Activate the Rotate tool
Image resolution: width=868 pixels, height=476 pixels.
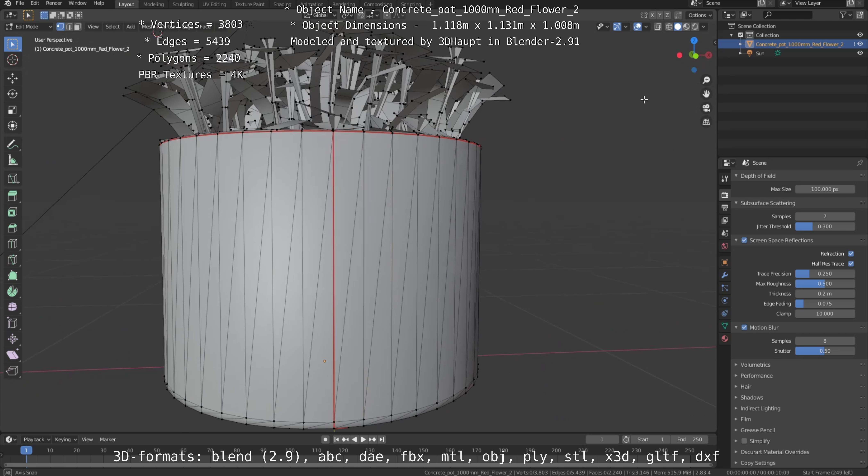13,94
